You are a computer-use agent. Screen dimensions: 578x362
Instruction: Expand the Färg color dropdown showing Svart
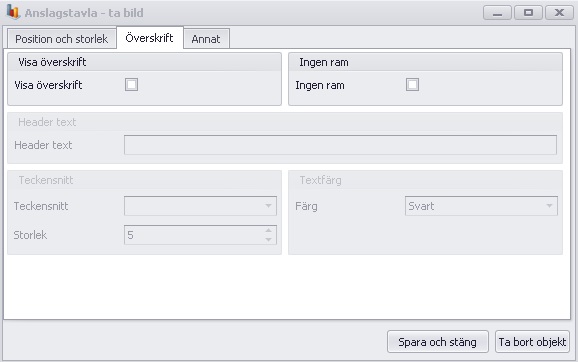pyautogui.click(x=481, y=206)
